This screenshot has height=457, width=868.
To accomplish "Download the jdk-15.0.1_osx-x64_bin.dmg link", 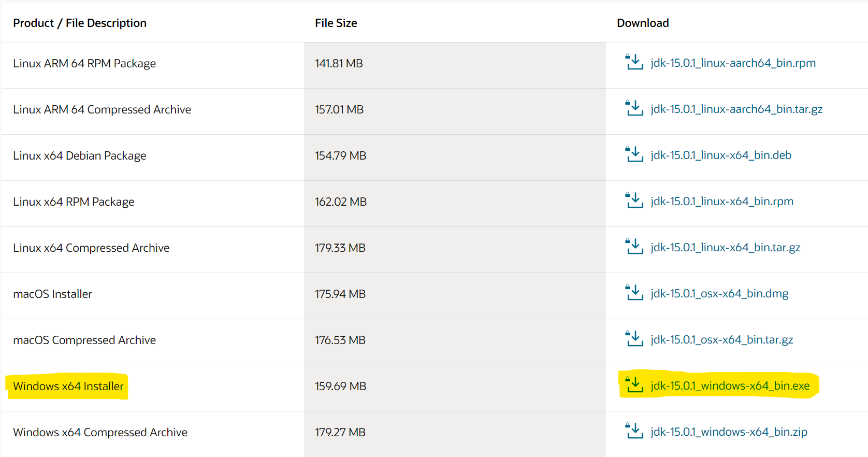I will (x=719, y=294).
